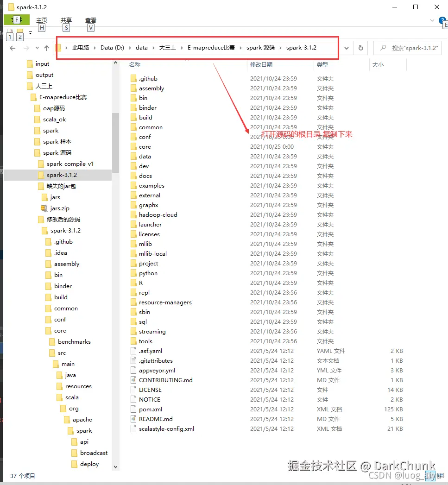
Task: Open chevron after Data (D:) in address bar
Action: [x=130, y=48]
